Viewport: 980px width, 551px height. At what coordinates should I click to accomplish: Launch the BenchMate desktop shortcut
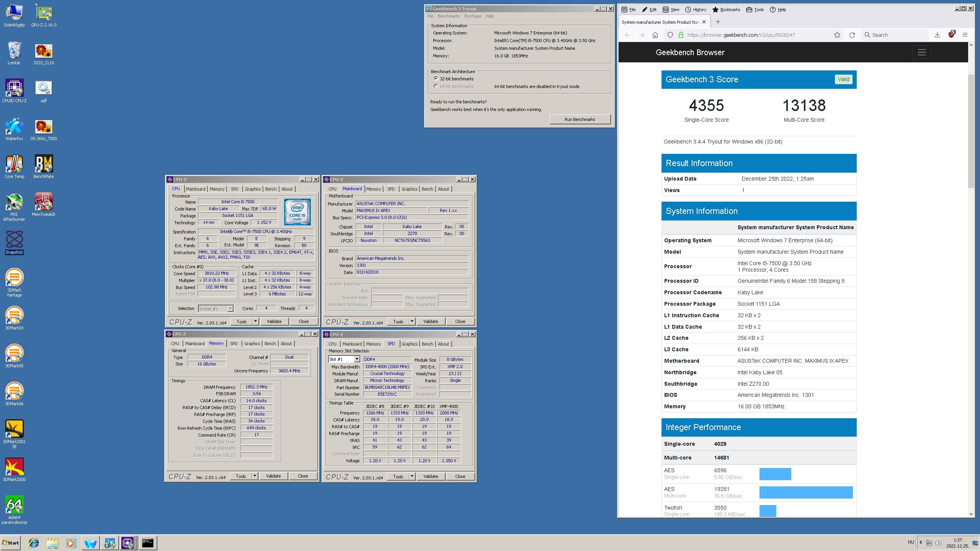(x=44, y=167)
